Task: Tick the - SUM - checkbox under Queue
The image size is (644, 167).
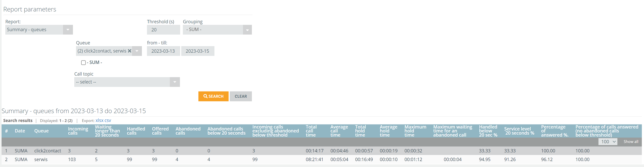Action: click(x=83, y=63)
